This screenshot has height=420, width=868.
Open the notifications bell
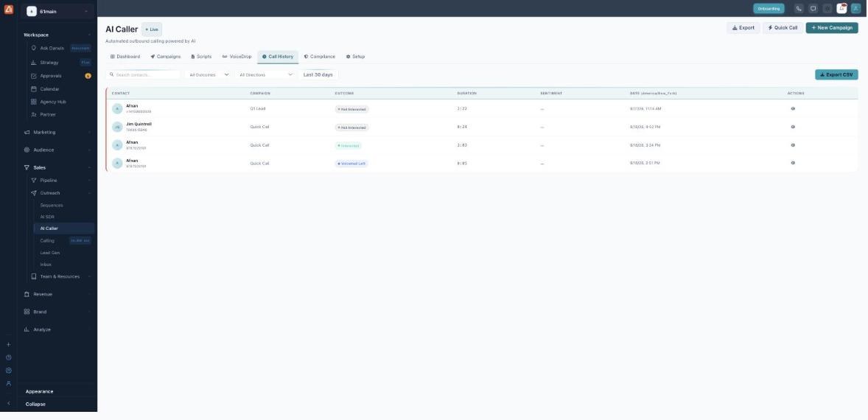(841, 8)
